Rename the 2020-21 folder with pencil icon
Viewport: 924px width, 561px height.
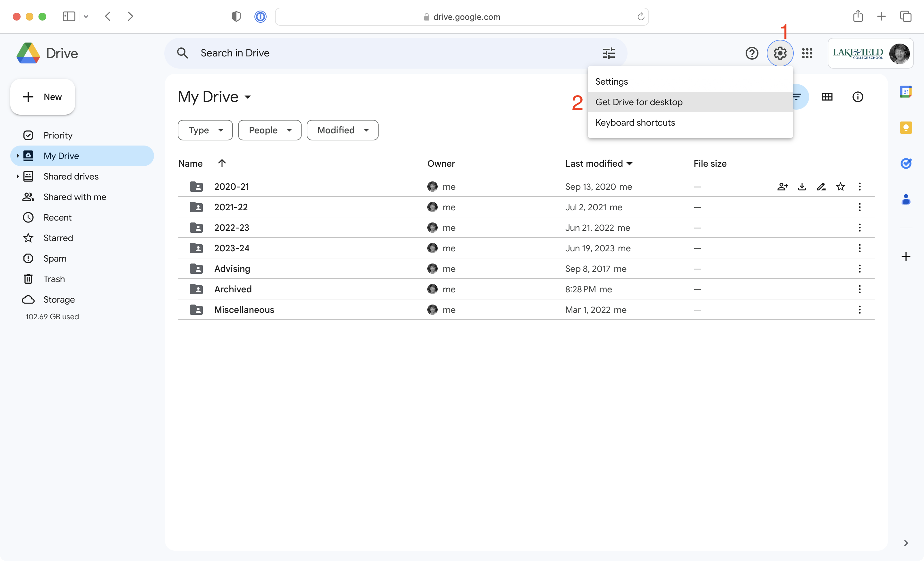821,187
